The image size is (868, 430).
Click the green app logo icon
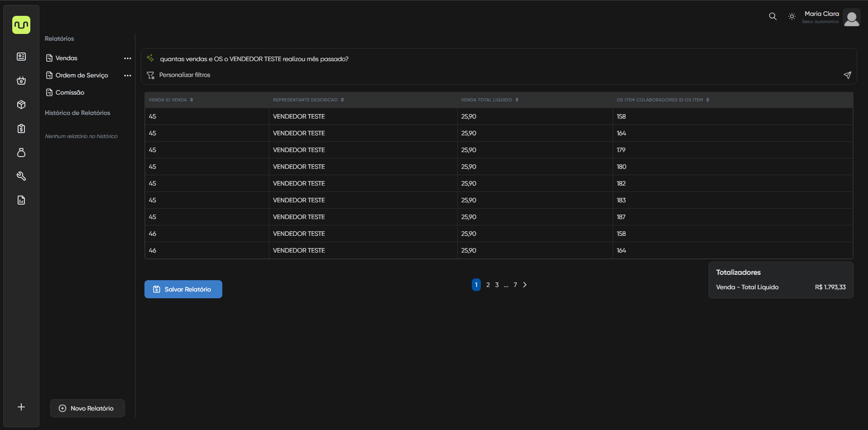(21, 25)
